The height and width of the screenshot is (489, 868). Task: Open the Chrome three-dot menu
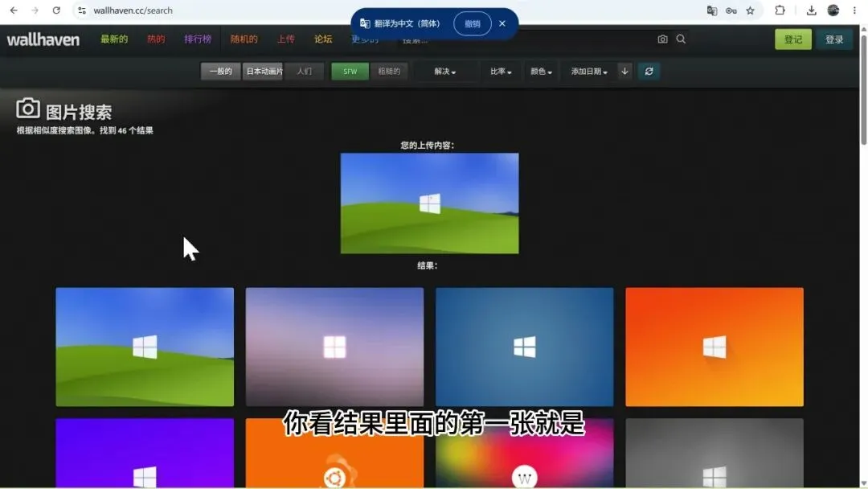tap(854, 10)
